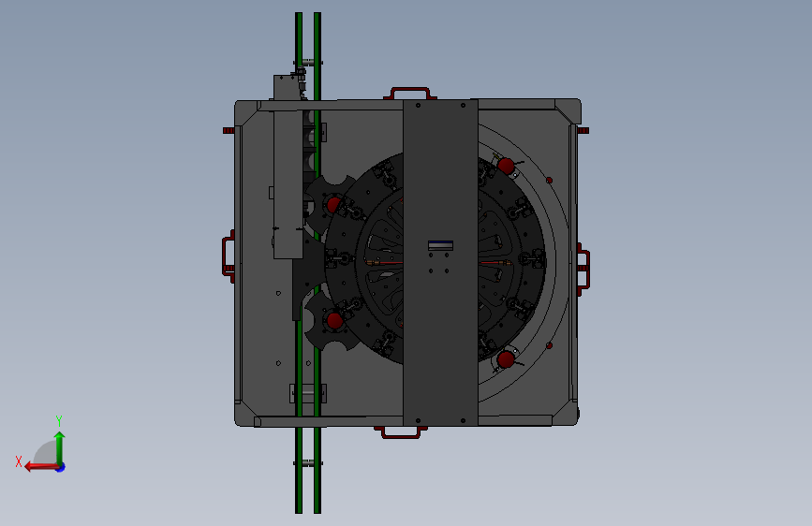The width and height of the screenshot is (812, 526).
Task: Select the red knob at upper right of turret
Action: click(506, 166)
